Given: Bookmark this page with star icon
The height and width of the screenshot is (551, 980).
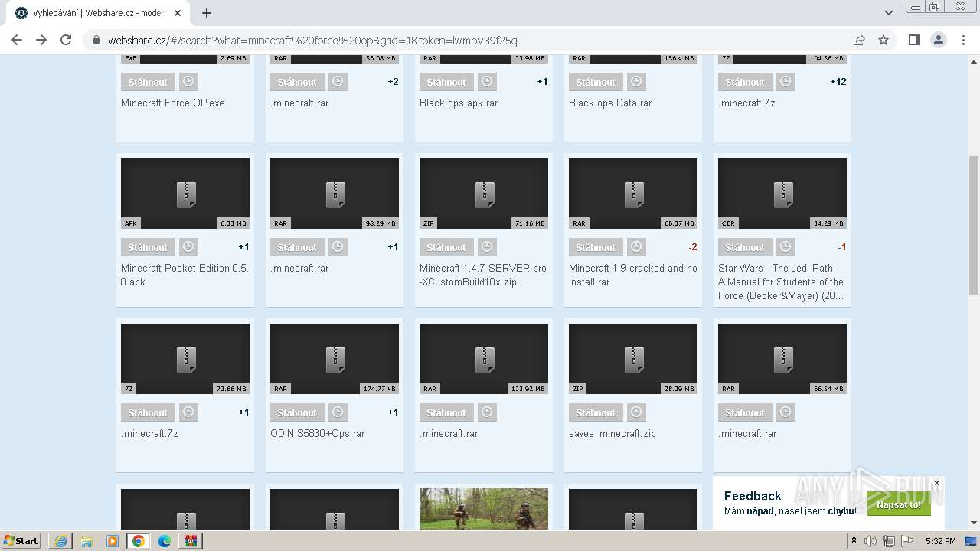Looking at the screenshot, I should tap(884, 40).
